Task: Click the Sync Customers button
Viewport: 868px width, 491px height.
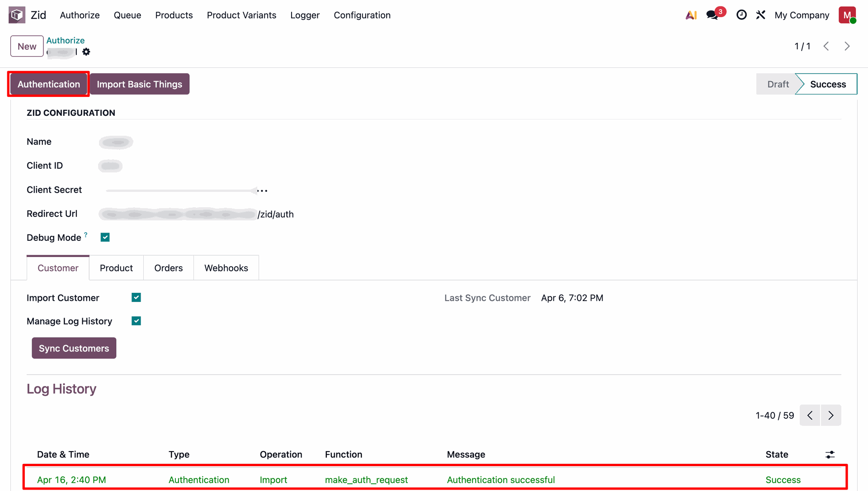Action: [x=74, y=348]
